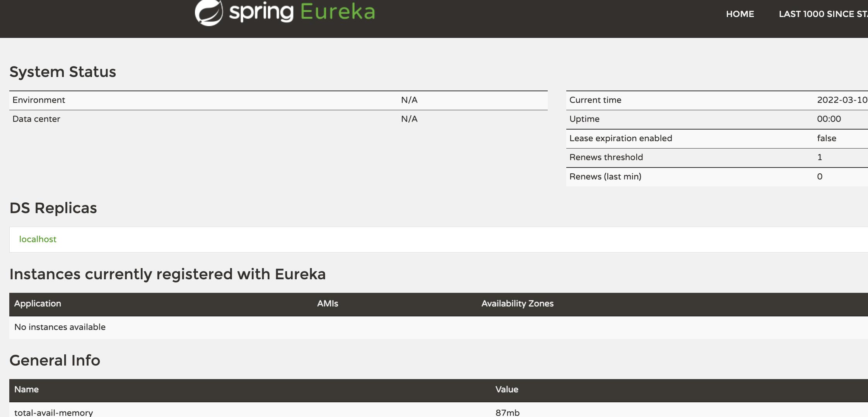Click the spring Eureka wordmark

pos(302,12)
